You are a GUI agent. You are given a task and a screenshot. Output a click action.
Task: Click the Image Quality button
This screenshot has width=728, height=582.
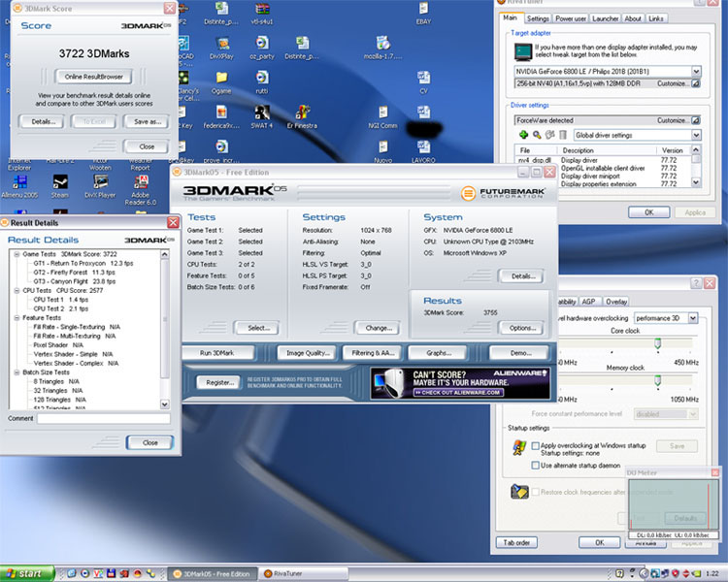[308, 353]
